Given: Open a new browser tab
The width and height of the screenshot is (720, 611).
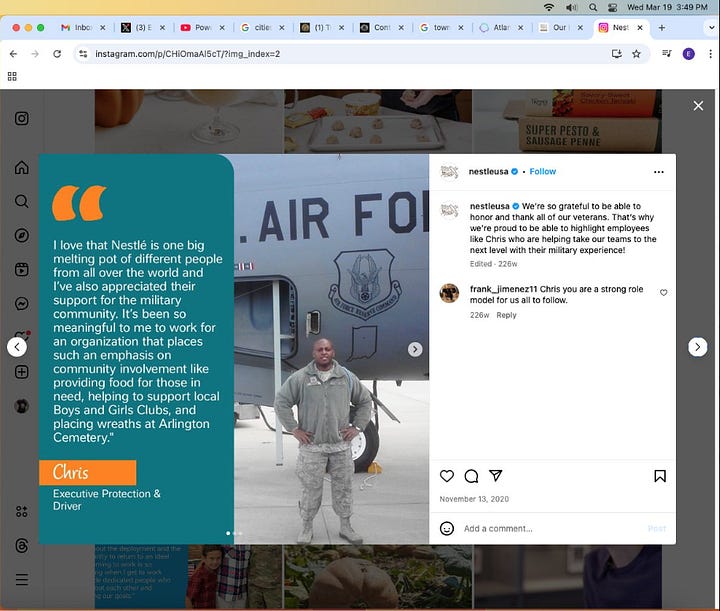Looking at the screenshot, I should coord(662,28).
